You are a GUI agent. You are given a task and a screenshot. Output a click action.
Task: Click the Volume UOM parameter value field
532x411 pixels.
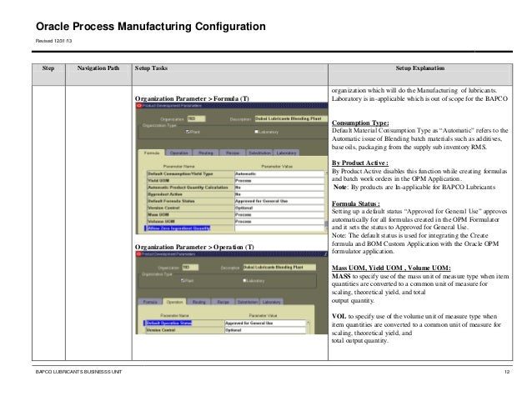[279, 222]
